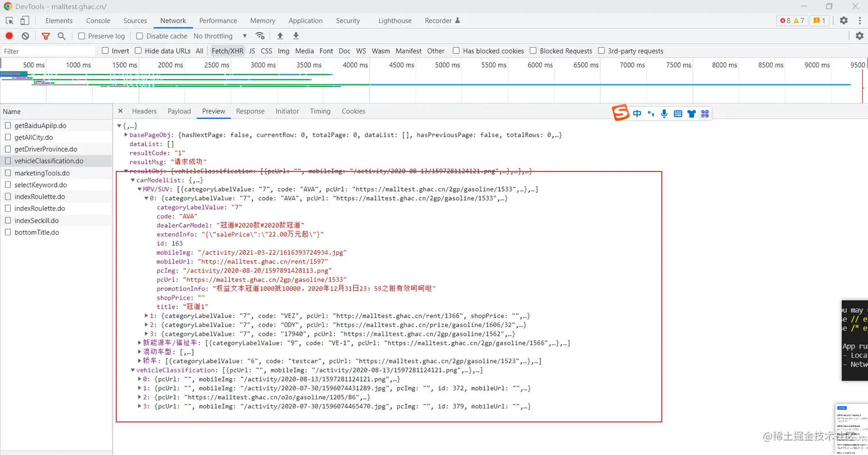
Task: Export HAR with the download arrow
Action: coord(296,36)
